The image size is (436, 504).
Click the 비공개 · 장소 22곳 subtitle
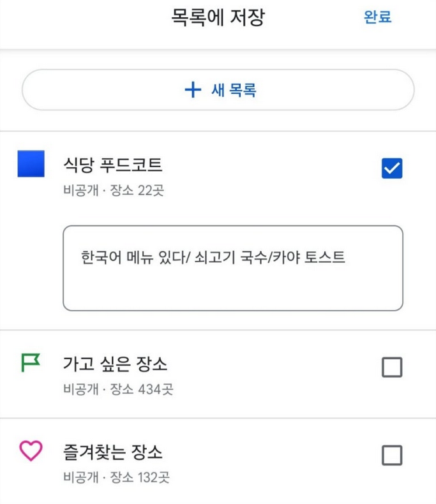(114, 190)
